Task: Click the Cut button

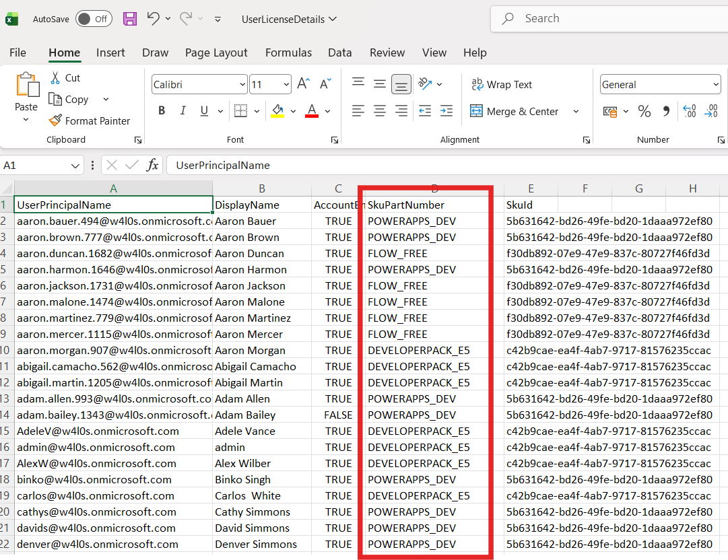Action: (65, 78)
